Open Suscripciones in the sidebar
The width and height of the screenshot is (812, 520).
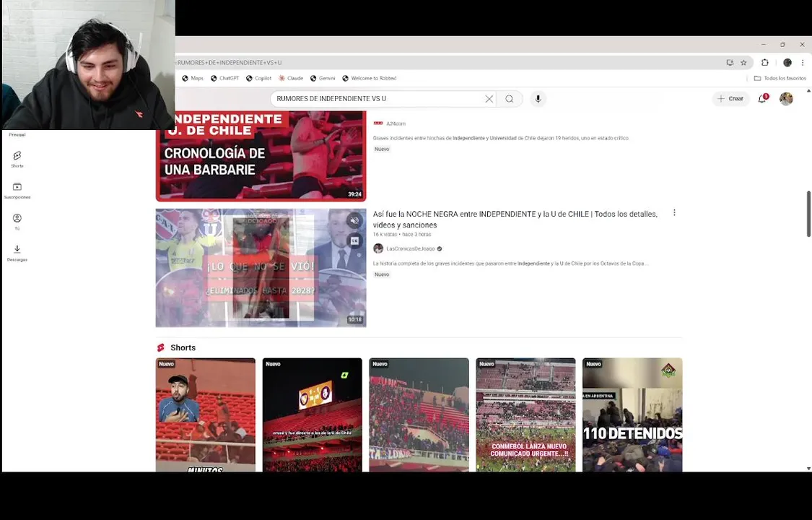[x=17, y=191]
